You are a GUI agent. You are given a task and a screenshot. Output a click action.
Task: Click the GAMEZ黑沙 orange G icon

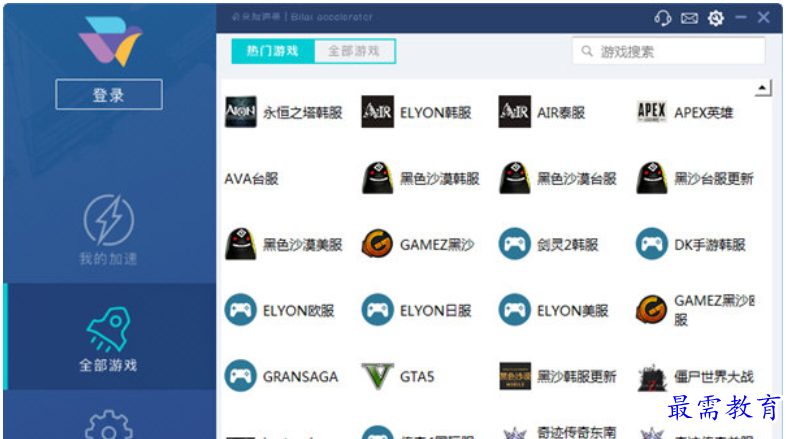pos(377,244)
